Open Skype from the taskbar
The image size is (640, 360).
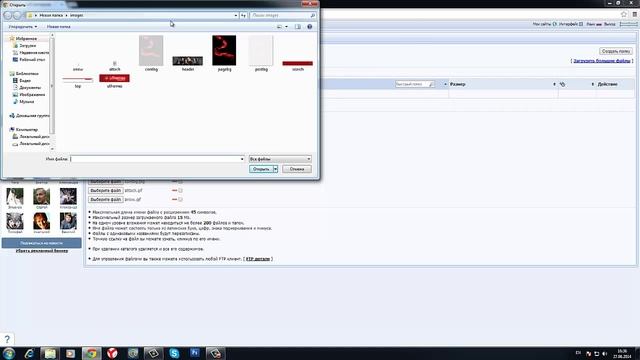[174, 353]
